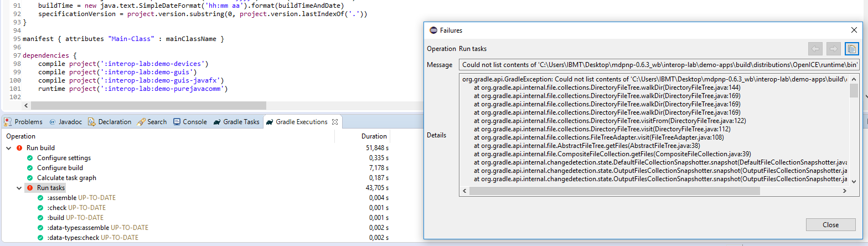Screen dimensions: 868x246
Task: Click the 7,178 s duration value
Action: point(379,168)
